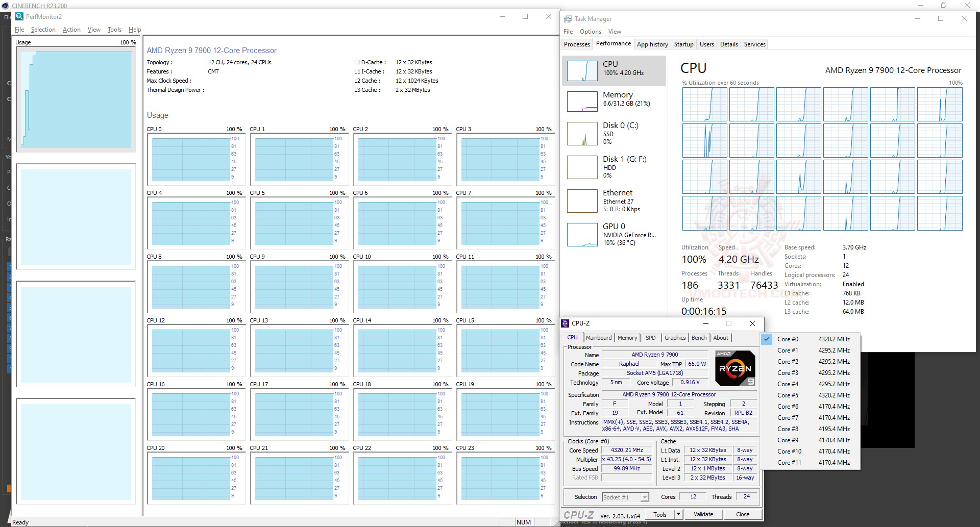
Task: Open the Mainboard tab in CPU-Z
Action: click(599, 338)
